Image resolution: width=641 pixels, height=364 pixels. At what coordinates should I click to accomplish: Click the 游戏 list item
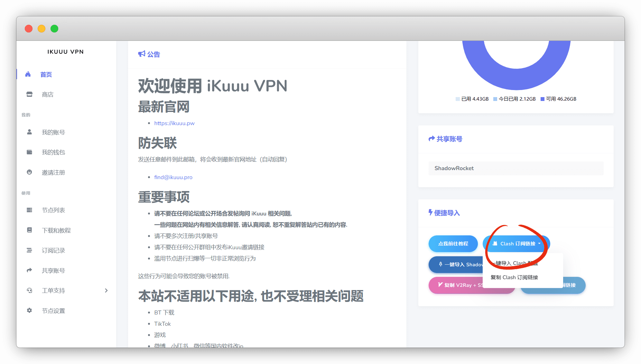click(160, 335)
